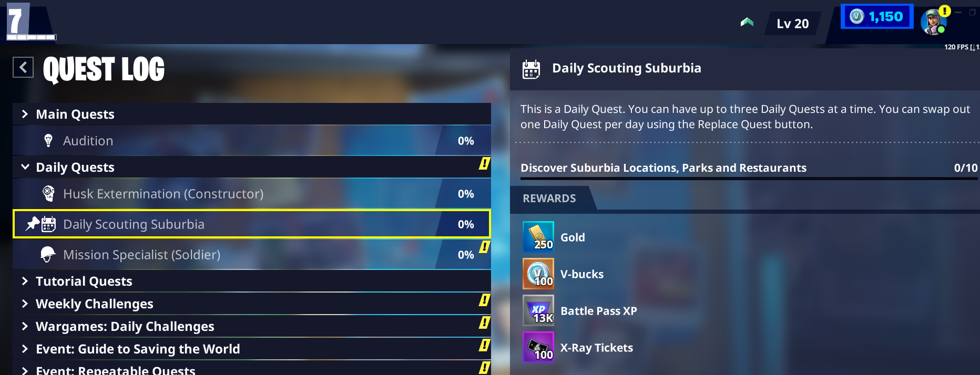This screenshot has height=375, width=980.
Task: Select Husk Extermination (Constructor) quest
Action: (163, 194)
